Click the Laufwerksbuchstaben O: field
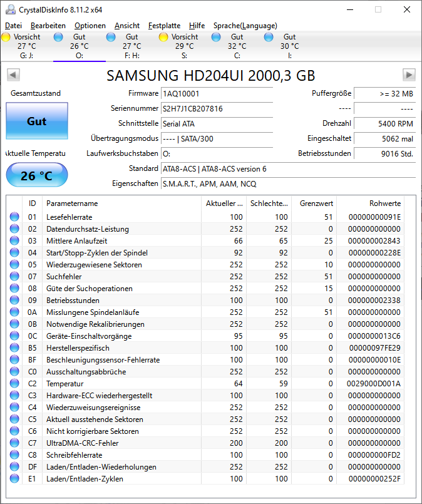This screenshot has width=422, height=504. tap(217, 153)
